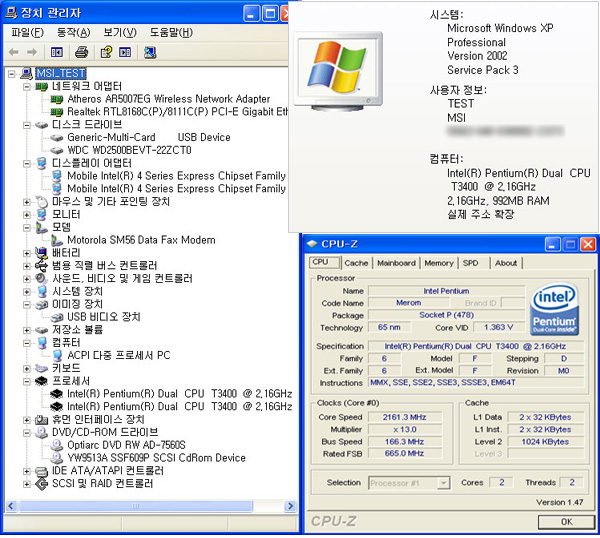This screenshot has height=538, width=600.
Task: Click the YW9513A SSF609P SCSI CdRom icon
Action: (57, 458)
